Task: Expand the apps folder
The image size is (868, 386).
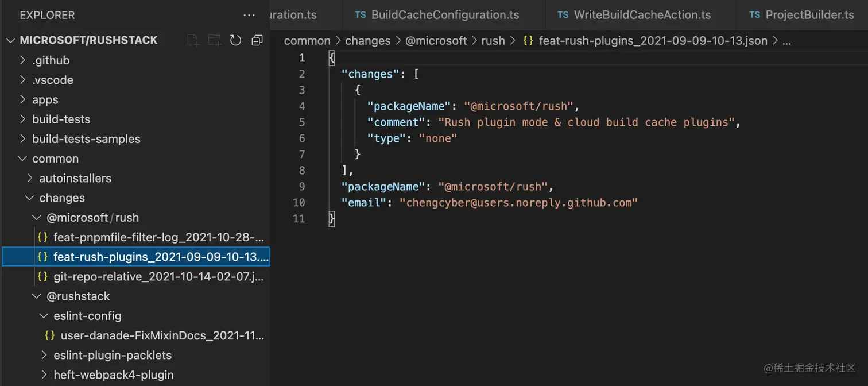Action: [x=22, y=99]
